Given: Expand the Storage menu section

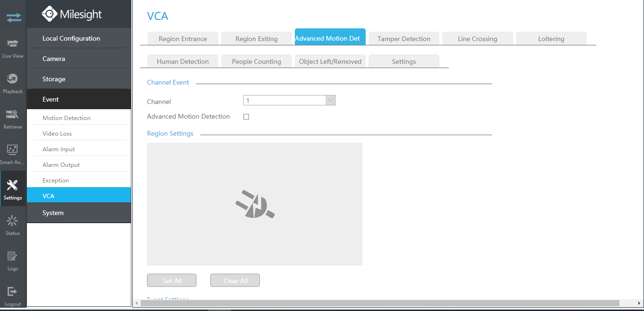Looking at the screenshot, I should [x=79, y=79].
